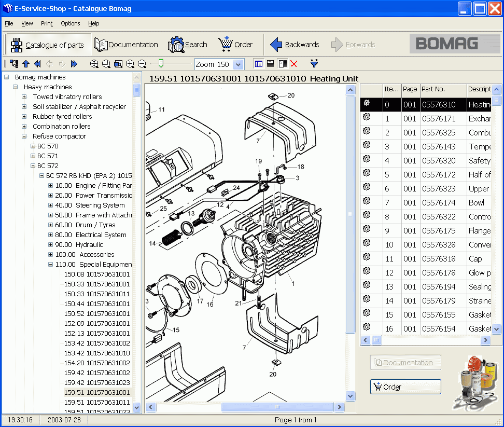
Task: Select tree item 154.20 101570631002
Action: tap(97, 363)
